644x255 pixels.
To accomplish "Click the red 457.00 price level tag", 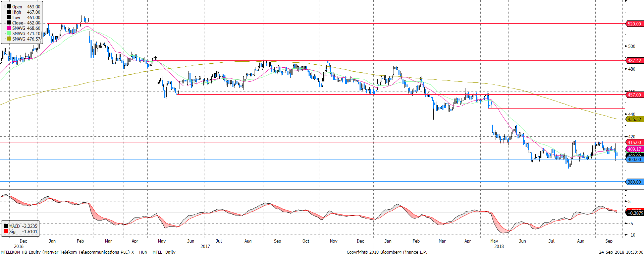I will pyautogui.click(x=634, y=95).
